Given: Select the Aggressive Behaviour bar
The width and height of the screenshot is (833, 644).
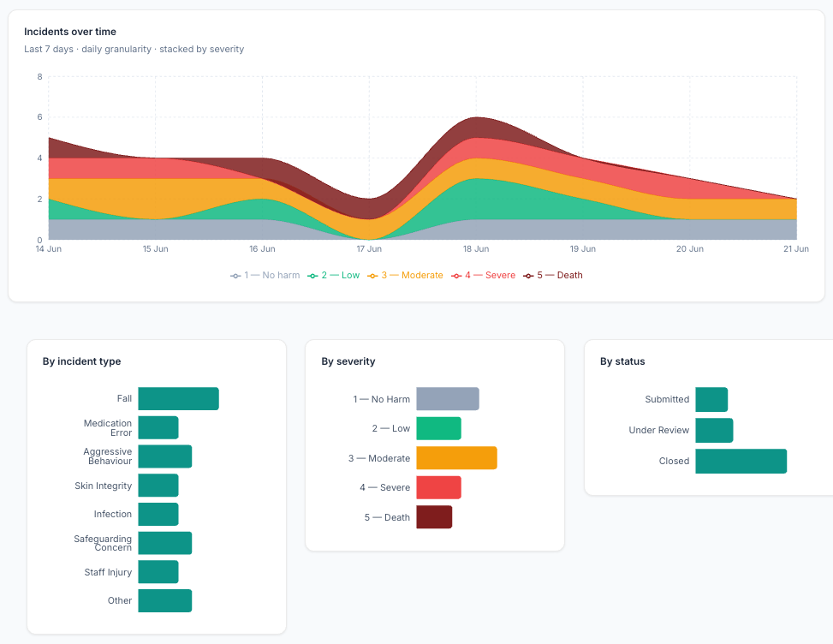Looking at the screenshot, I should point(164,456).
